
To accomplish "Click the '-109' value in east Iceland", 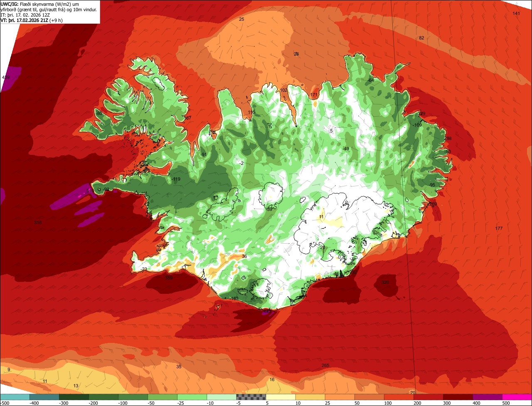I will click(417, 125).
